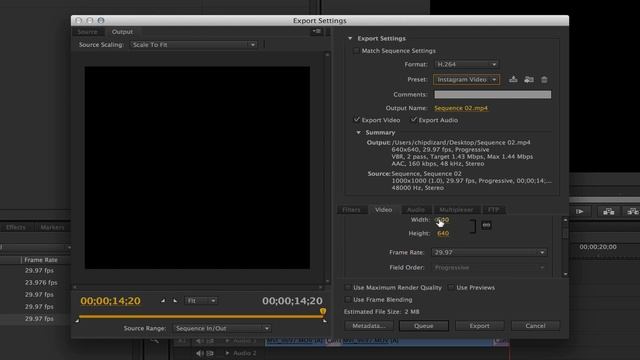
Task: Click the Queue button
Action: (x=424, y=326)
